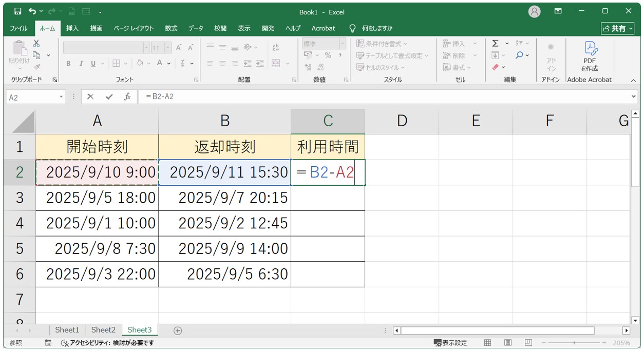Open Find and Select magnifier
The width and height of the screenshot is (644, 352).
point(519,55)
